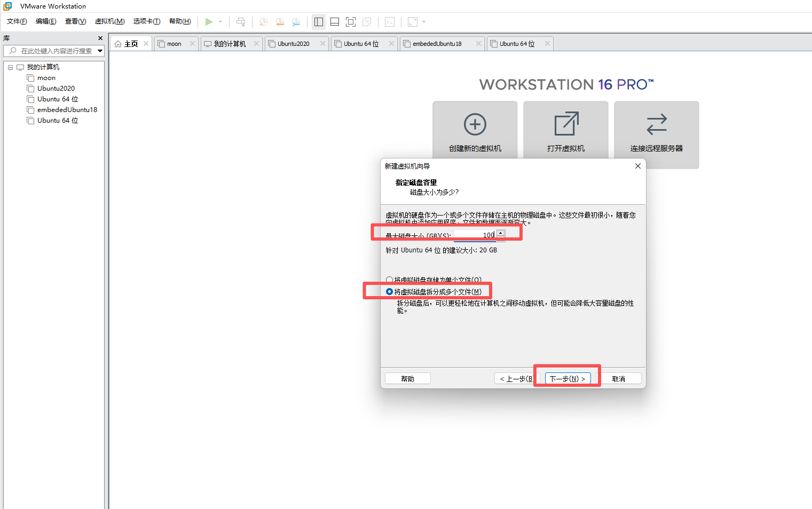
Task: Open the power options dropdown arrow
Action: point(220,22)
